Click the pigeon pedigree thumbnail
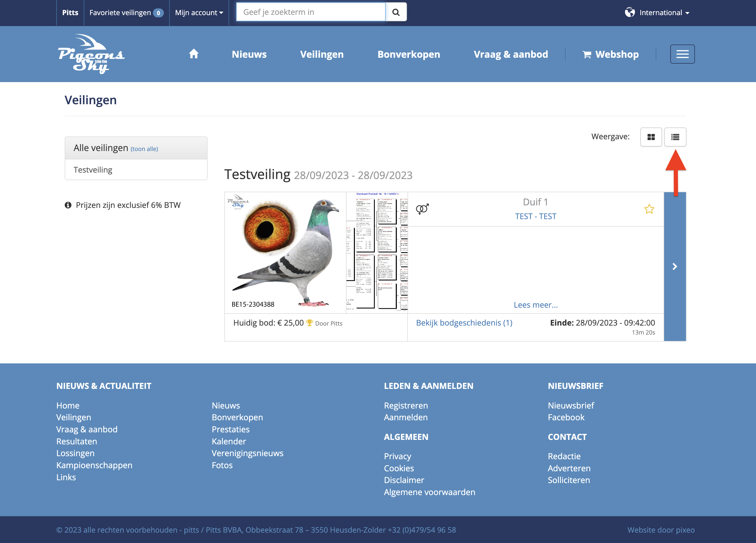756x543 pixels. click(377, 252)
